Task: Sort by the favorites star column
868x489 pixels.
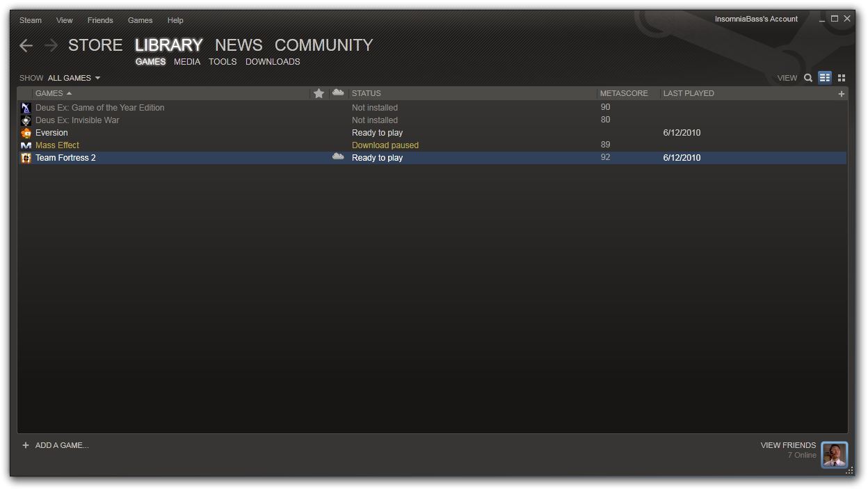Action: pos(319,93)
